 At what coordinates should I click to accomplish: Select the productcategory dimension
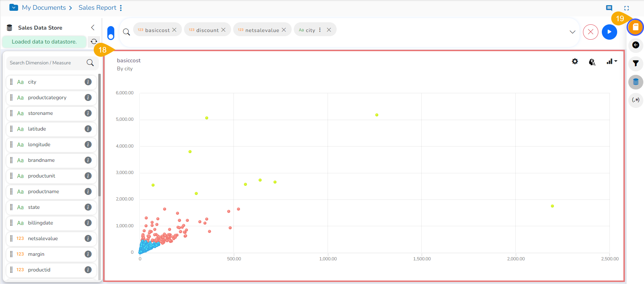tap(47, 97)
